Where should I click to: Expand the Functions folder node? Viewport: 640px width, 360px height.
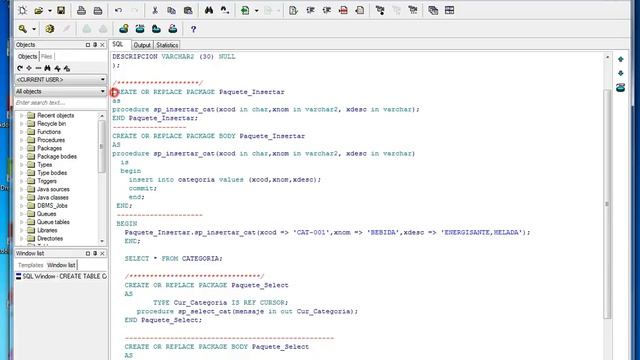pyautogui.click(x=21, y=132)
